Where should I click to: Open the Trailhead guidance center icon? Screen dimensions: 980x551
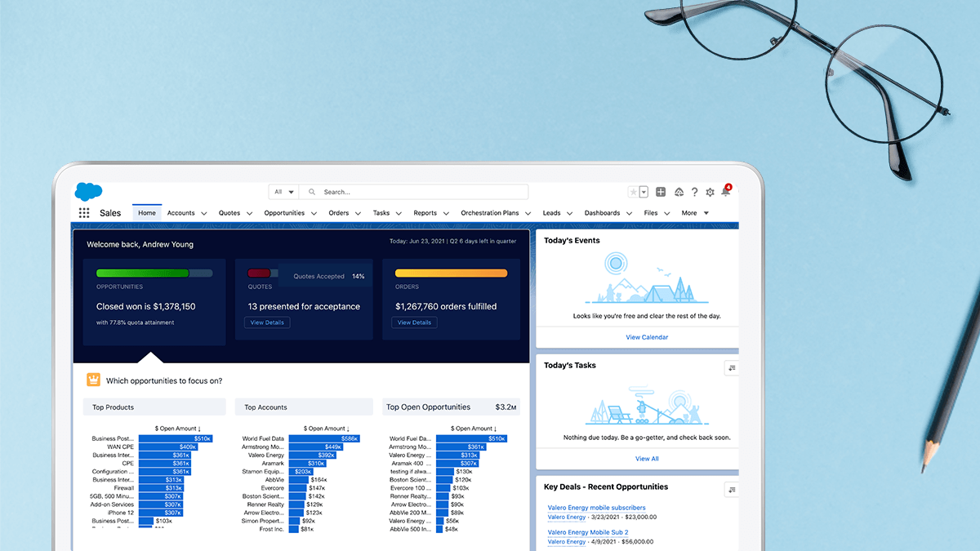[x=679, y=192]
